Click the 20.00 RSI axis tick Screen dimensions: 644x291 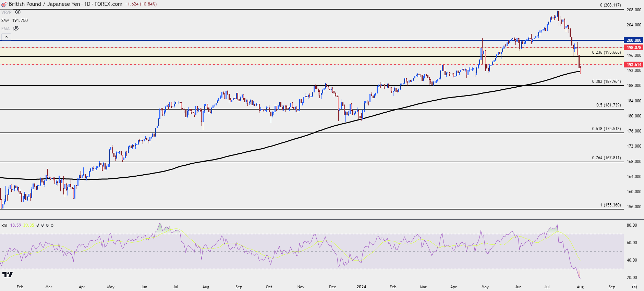pyautogui.click(x=632, y=278)
